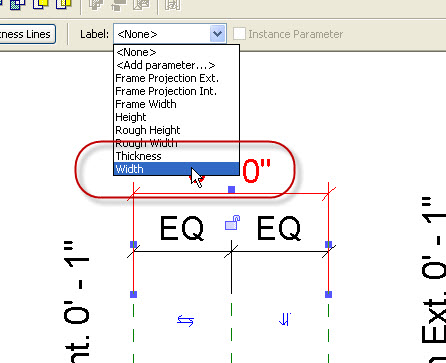
Task: Click the left EQ dimension text
Action: [x=182, y=229]
